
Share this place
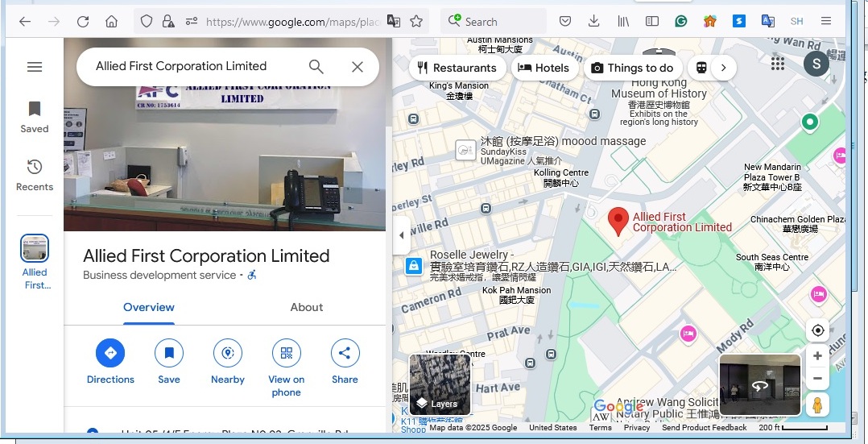click(x=345, y=363)
